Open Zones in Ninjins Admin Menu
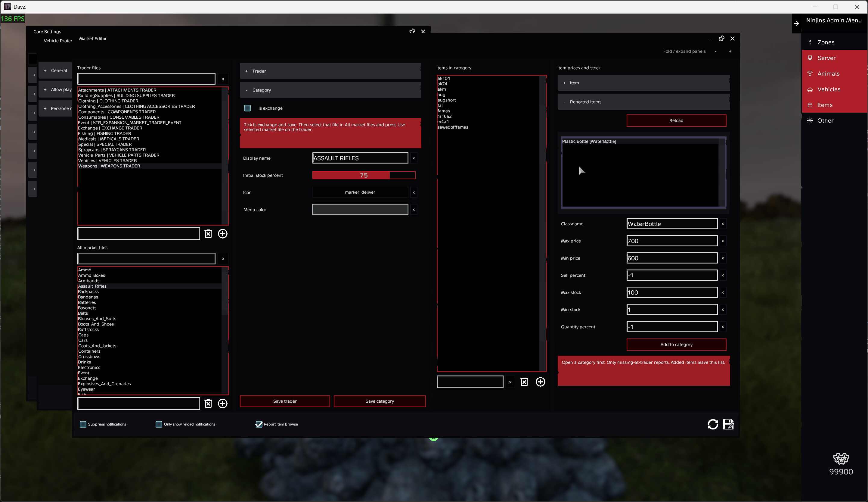 click(834, 42)
